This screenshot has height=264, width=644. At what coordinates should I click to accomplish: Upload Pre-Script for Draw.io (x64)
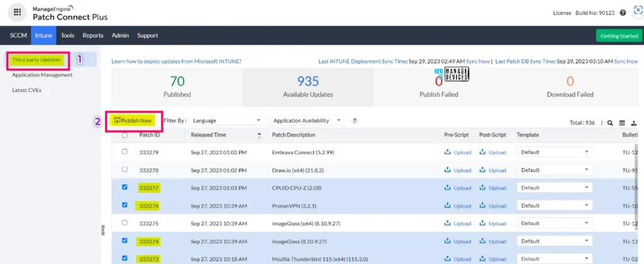(458, 170)
